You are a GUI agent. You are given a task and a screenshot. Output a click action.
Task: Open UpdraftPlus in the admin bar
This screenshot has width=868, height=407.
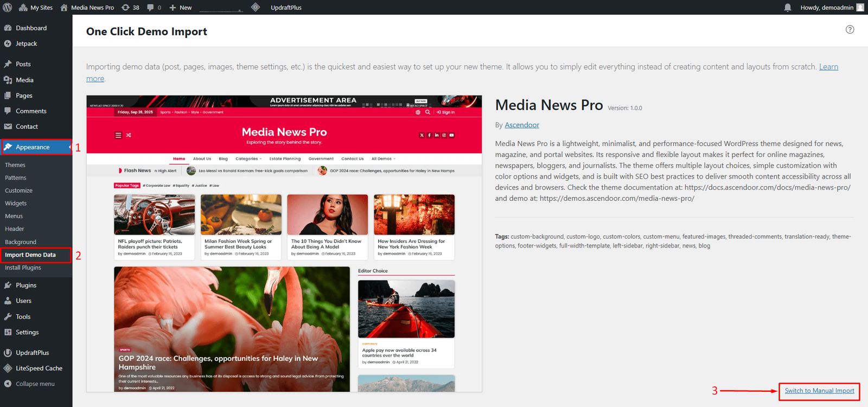click(286, 8)
